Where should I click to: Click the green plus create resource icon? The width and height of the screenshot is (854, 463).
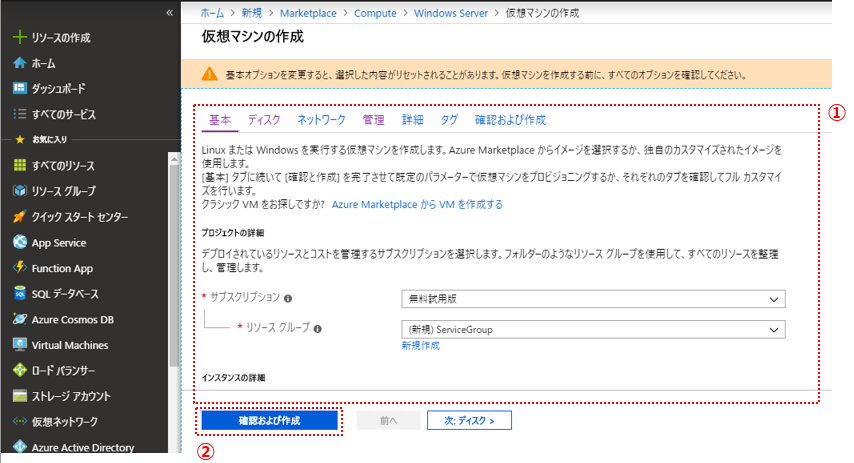[x=20, y=37]
